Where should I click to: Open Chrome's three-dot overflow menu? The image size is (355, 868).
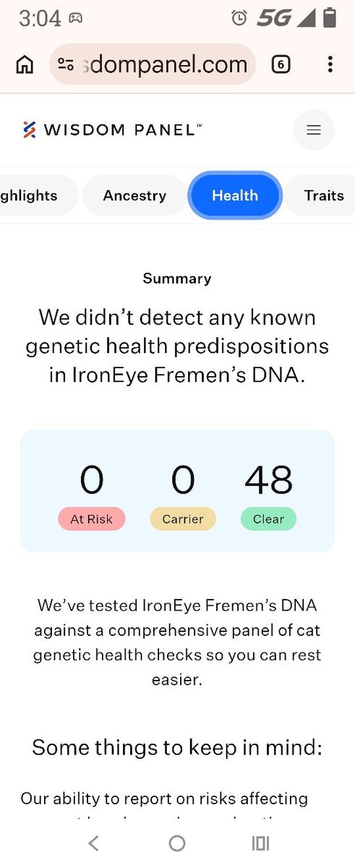330,64
